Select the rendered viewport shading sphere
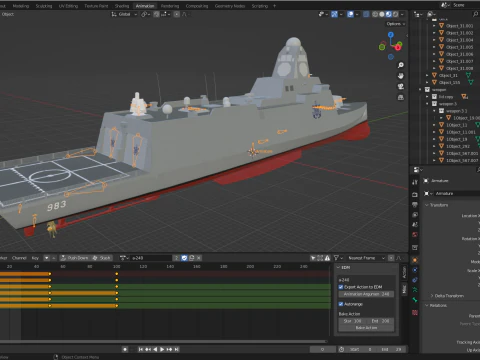This screenshot has height=360, width=480. 395,14
